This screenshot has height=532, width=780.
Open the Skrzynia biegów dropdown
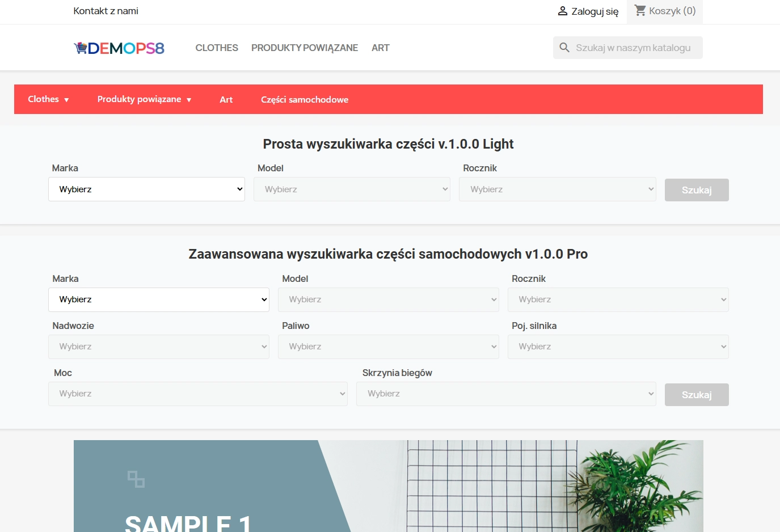tap(506, 394)
